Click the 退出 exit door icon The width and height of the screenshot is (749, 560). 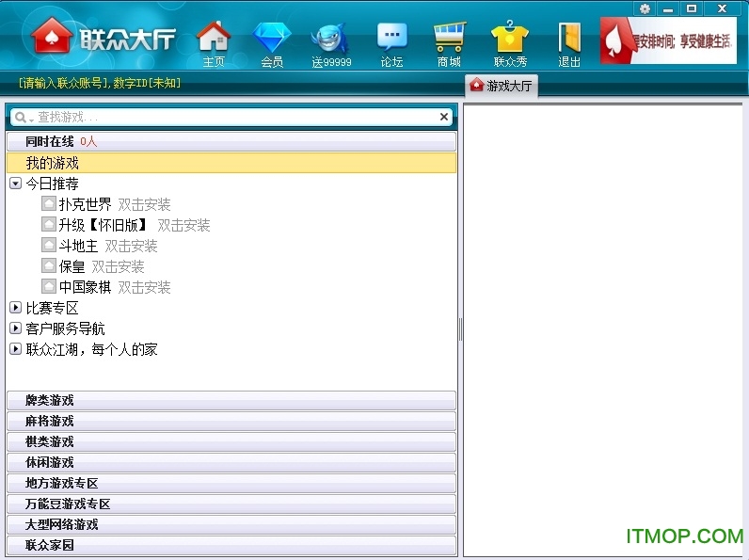tap(569, 44)
